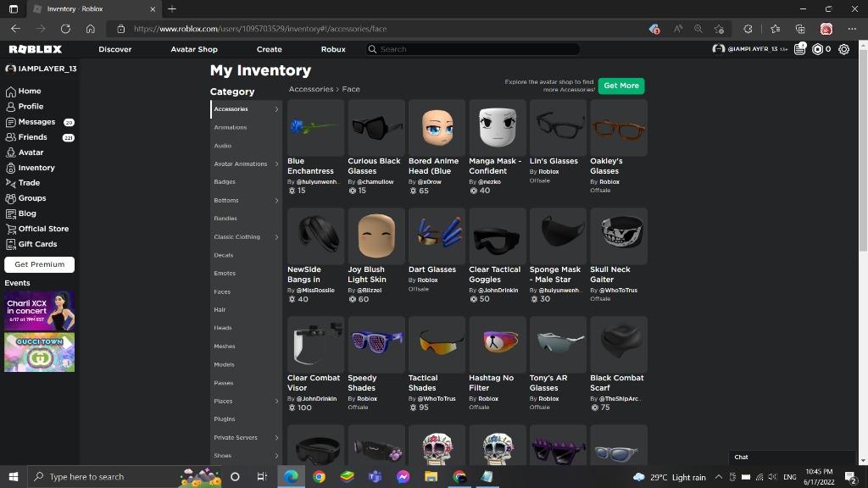Screen dimensions: 868x488
Task: Expand the Private Servers category
Action: 245,438
